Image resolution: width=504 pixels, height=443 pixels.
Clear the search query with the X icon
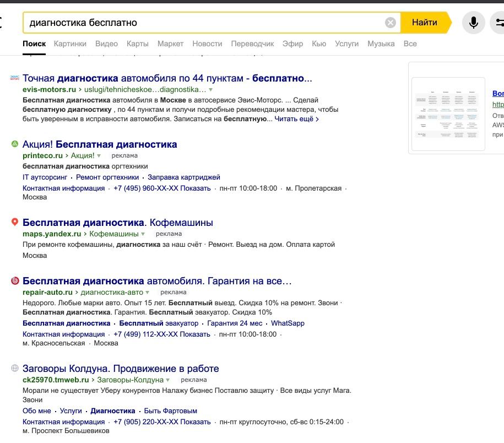coord(390,23)
